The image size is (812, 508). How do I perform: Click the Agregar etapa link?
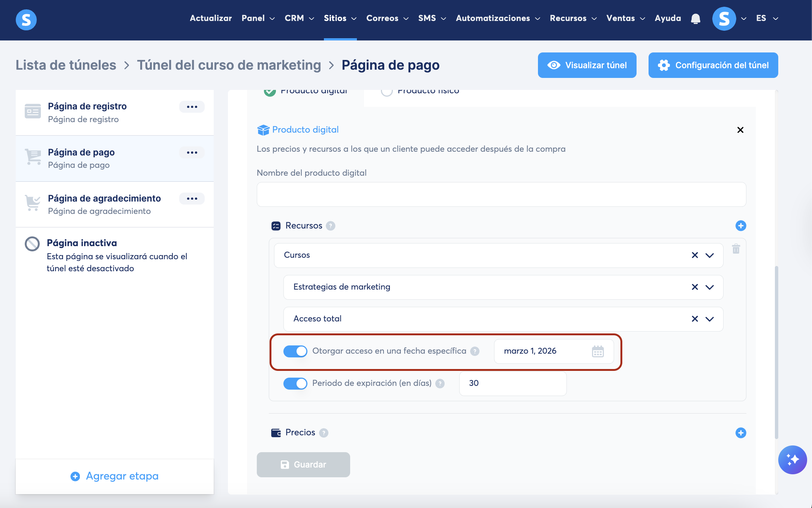[x=115, y=476]
